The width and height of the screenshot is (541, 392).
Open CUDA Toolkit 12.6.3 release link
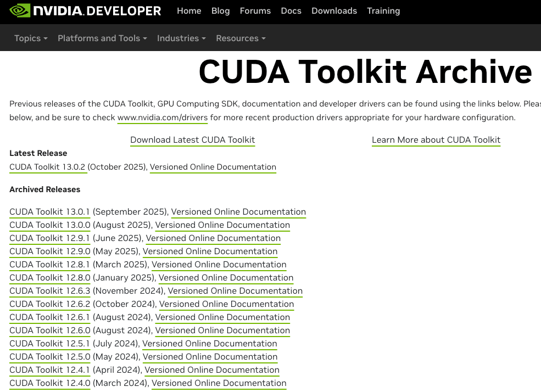click(x=49, y=291)
